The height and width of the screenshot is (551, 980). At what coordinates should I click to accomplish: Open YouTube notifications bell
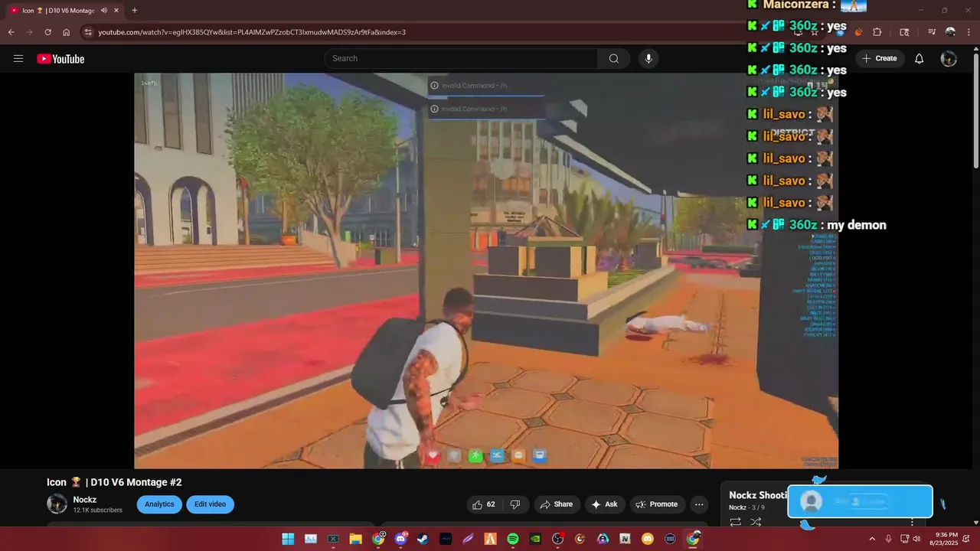[920, 59]
